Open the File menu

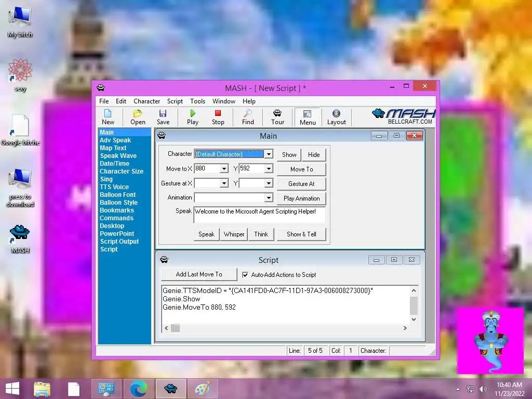104,101
